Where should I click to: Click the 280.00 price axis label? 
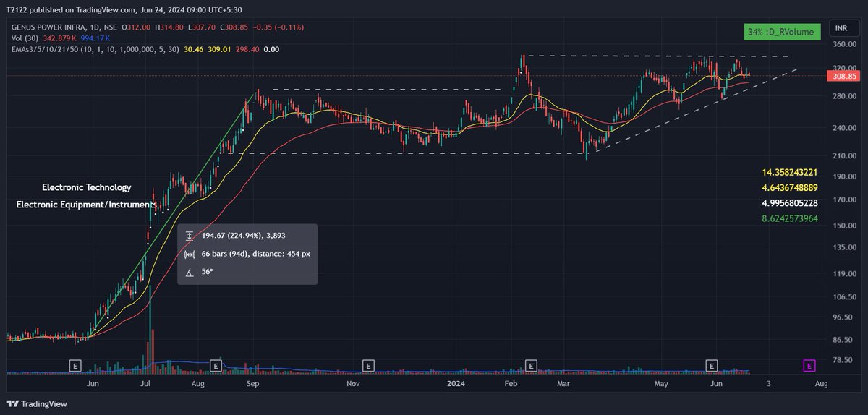point(843,96)
